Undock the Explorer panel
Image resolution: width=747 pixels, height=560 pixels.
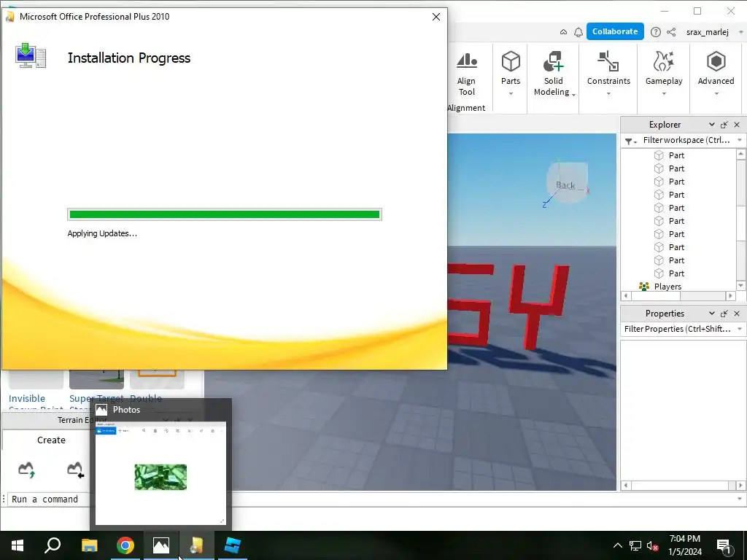724,125
